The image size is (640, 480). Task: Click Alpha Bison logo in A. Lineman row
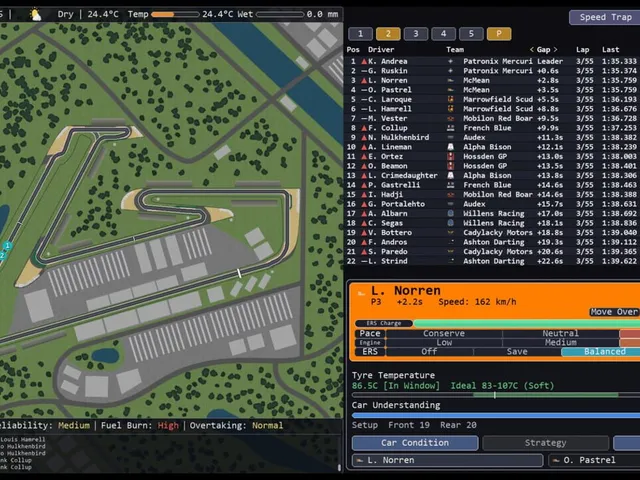[451, 147]
